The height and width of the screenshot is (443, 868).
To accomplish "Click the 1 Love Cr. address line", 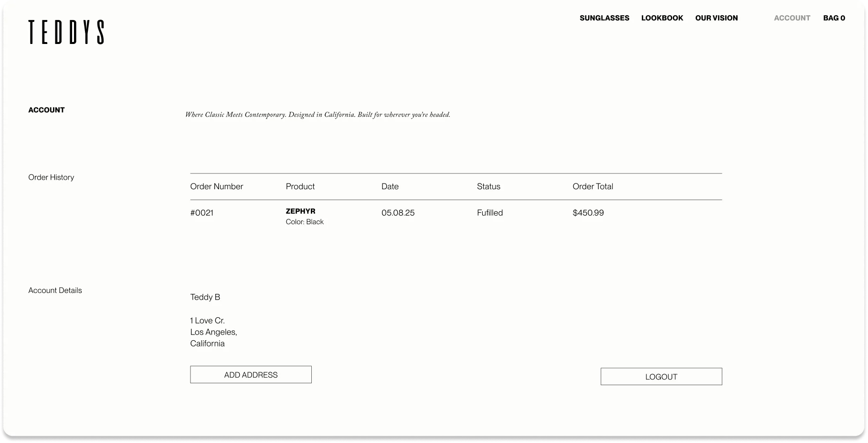I will 207,321.
